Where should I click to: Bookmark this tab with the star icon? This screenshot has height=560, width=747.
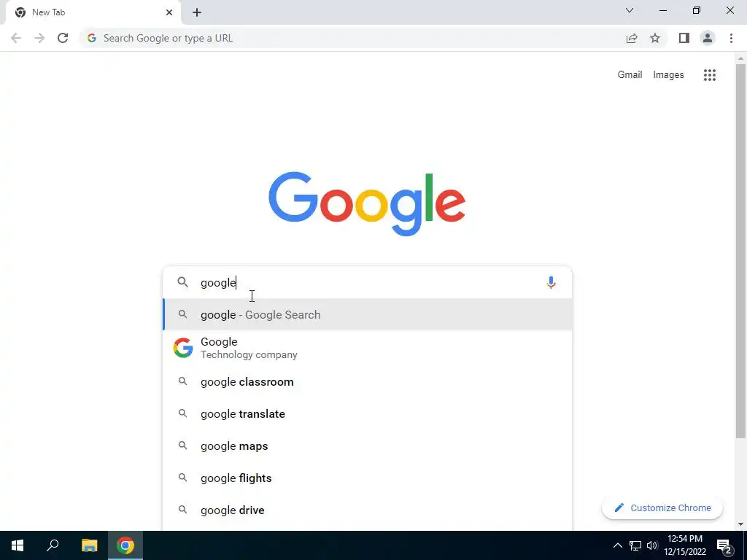655,38
